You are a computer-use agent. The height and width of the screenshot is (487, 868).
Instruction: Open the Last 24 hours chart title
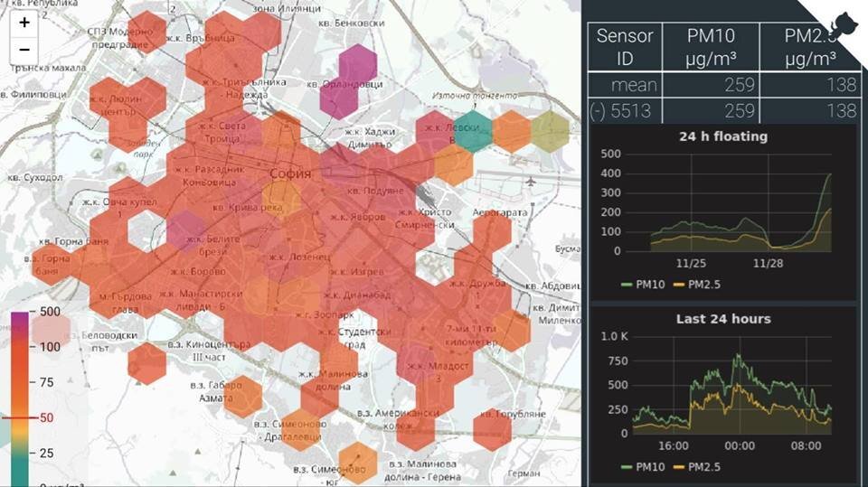723,319
